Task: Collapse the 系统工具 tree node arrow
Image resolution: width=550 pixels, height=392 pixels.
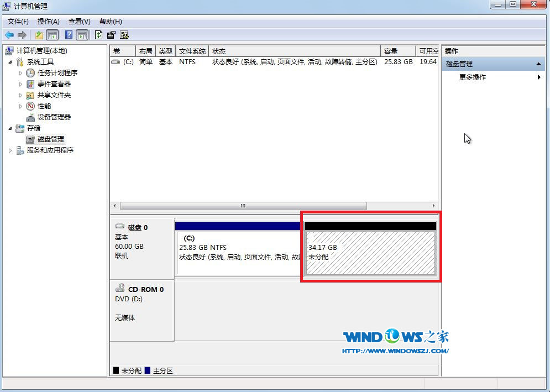Action: pyautogui.click(x=10, y=62)
